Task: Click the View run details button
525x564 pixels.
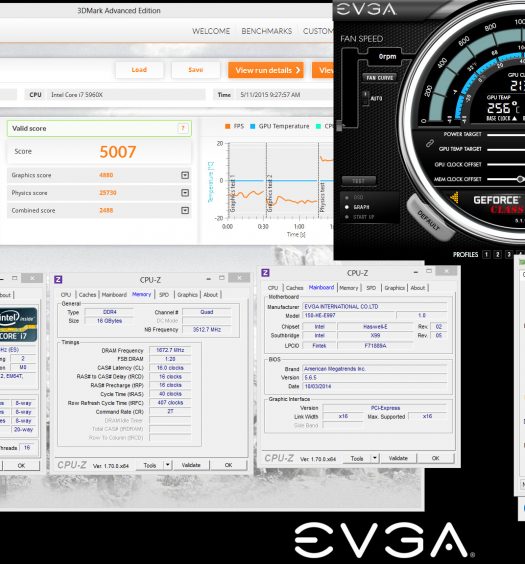Action: [x=266, y=70]
